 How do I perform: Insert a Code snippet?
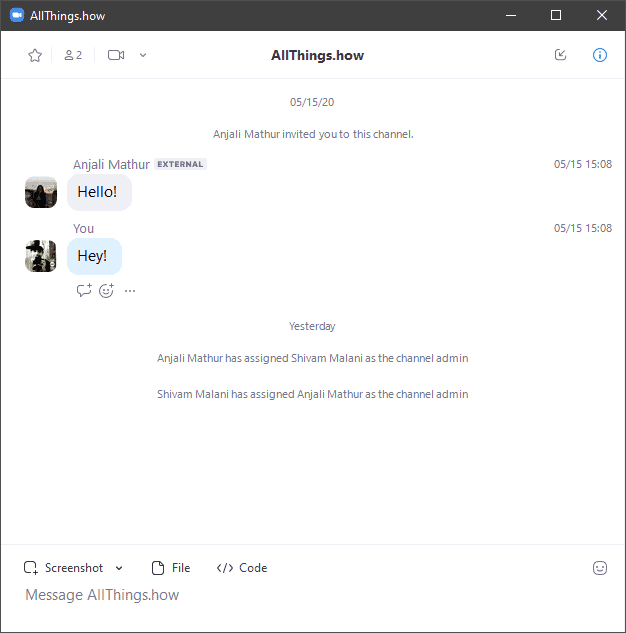tap(242, 568)
